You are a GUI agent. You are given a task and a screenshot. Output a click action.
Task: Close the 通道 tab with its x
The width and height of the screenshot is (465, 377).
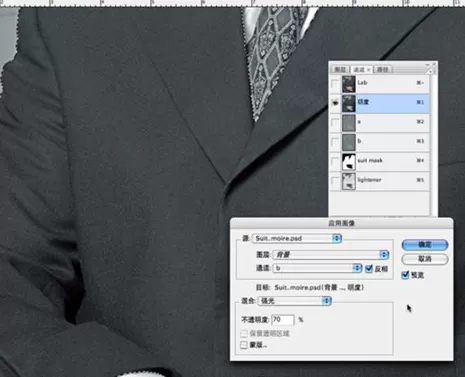pyautogui.click(x=369, y=70)
